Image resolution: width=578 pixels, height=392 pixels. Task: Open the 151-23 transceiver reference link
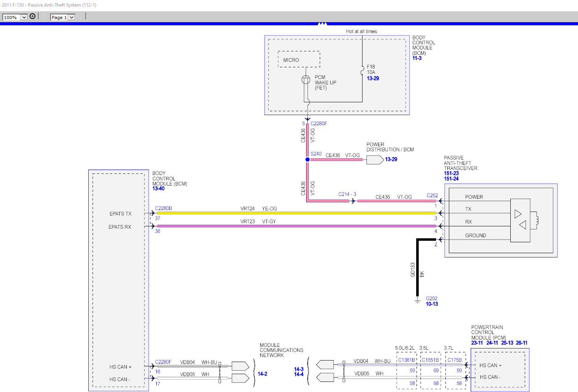pos(451,173)
